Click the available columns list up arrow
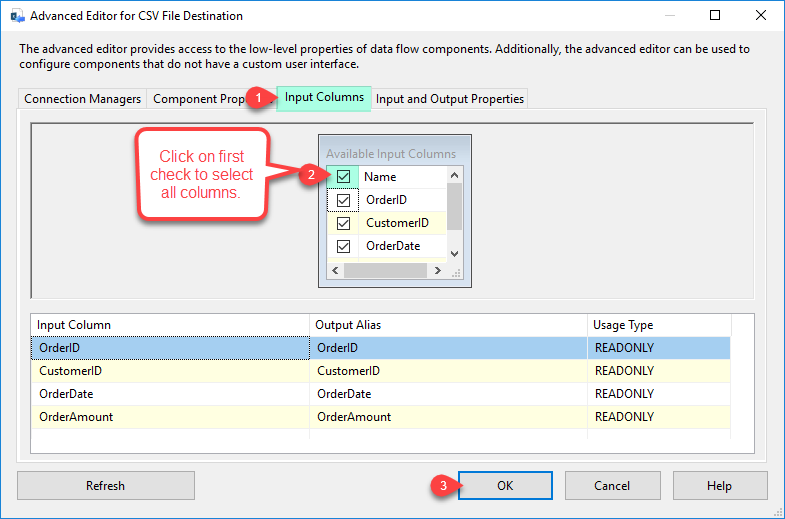Screen dimensions: 785x519 [x=455, y=175]
